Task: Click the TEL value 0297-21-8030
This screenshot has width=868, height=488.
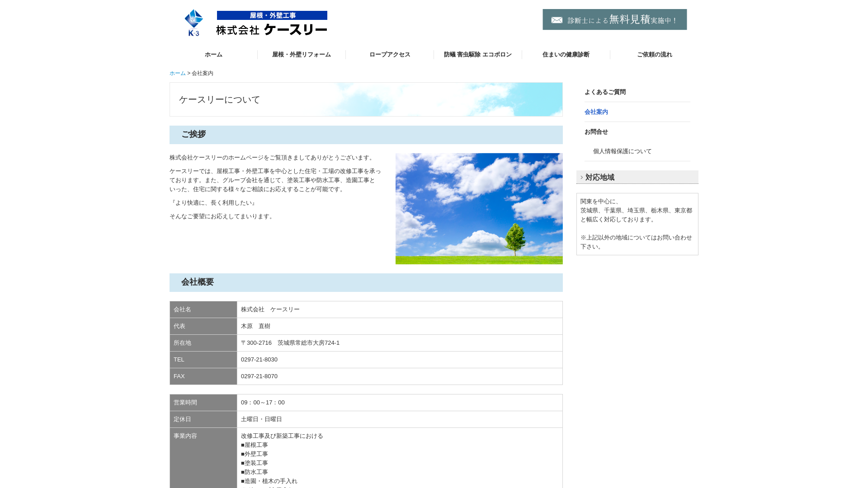Action: (x=259, y=360)
